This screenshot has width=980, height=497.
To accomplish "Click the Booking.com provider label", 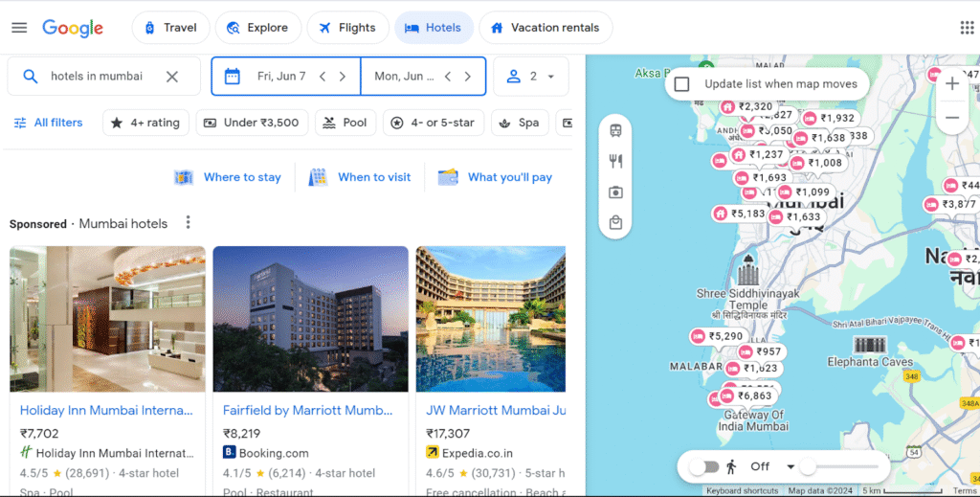I will coord(274,453).
